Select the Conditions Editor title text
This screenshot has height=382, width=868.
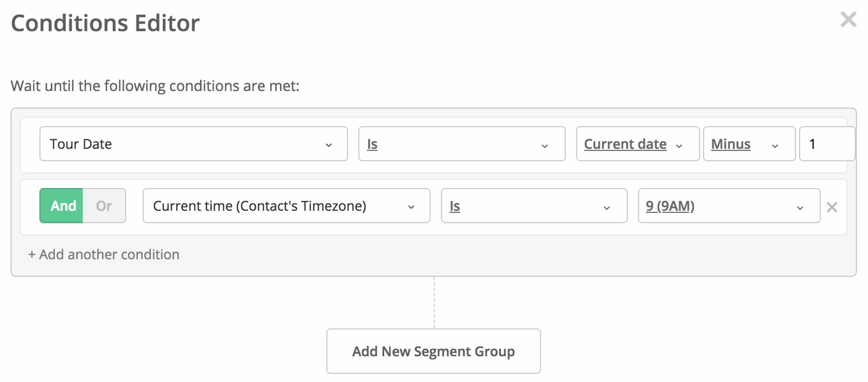105,23
